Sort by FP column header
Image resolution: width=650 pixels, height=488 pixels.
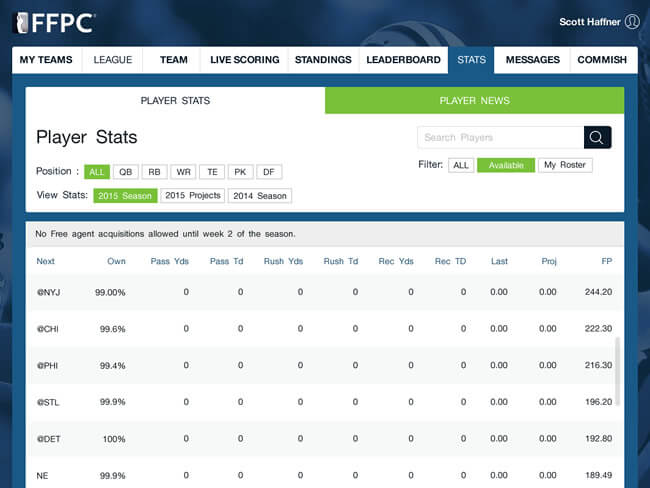(x=607, y=261)
